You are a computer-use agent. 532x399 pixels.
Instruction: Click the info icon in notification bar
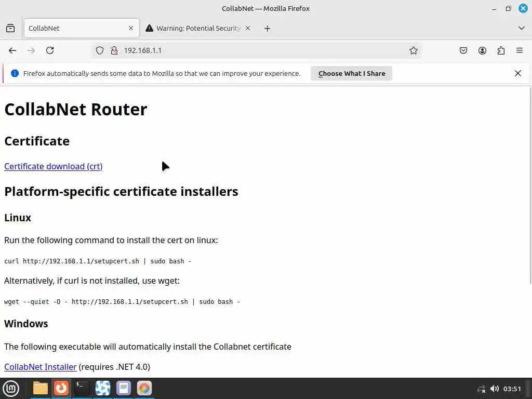click(15, 73)
